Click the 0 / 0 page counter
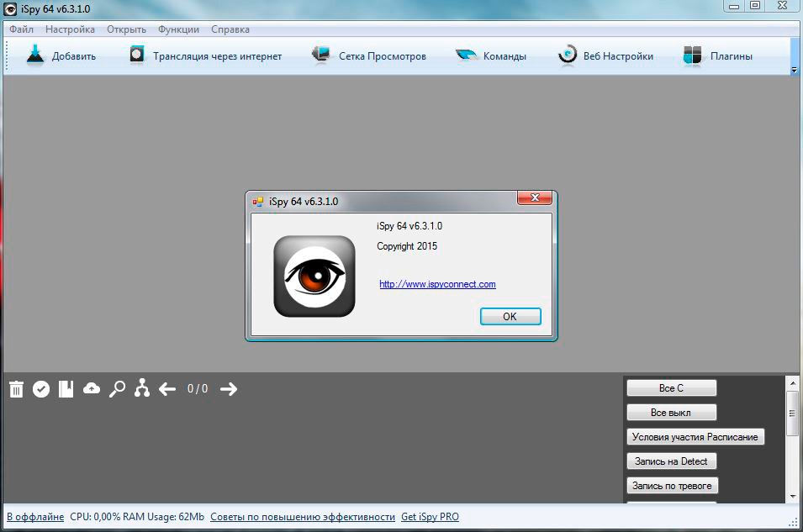803x532 pixels. coord(198,388)
